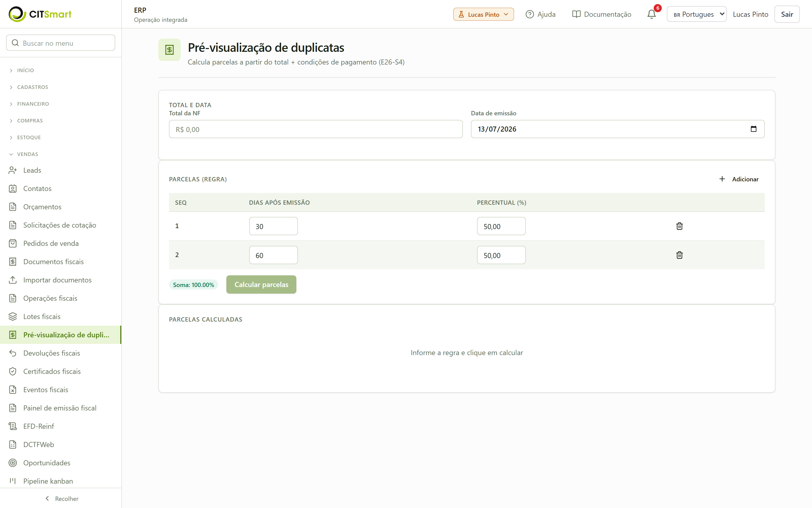Open Documentos fiscais in the sidebar
The height and width of the screenshot is (508, 812).
click(x=61, y=262)
